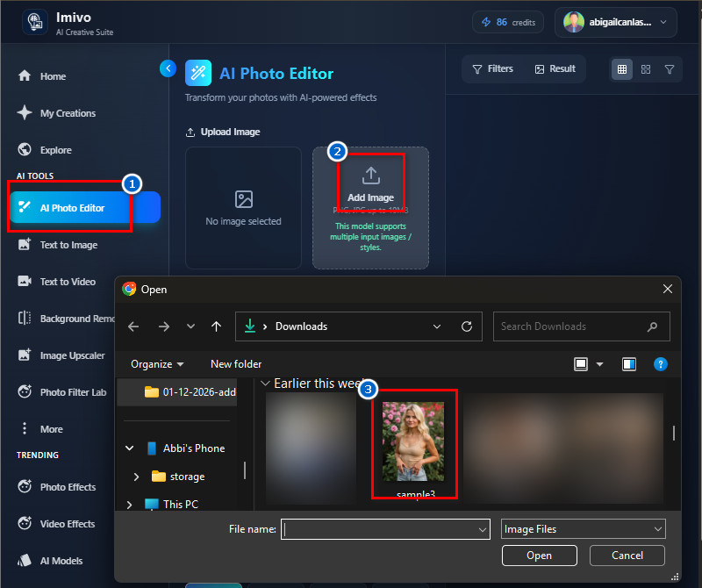702x588 pixels.
Task: Refresh the Downloads folder
Action: tap(467, 326)
